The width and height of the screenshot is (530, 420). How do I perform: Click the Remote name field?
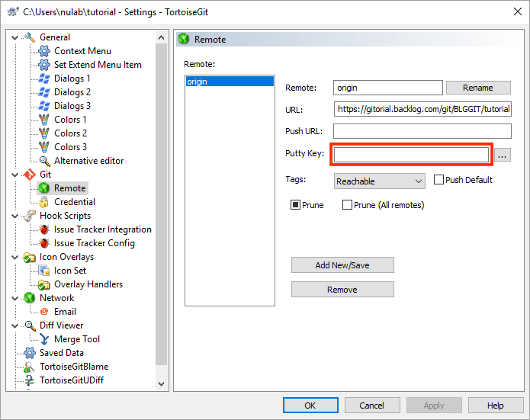[x=388, y=88]
